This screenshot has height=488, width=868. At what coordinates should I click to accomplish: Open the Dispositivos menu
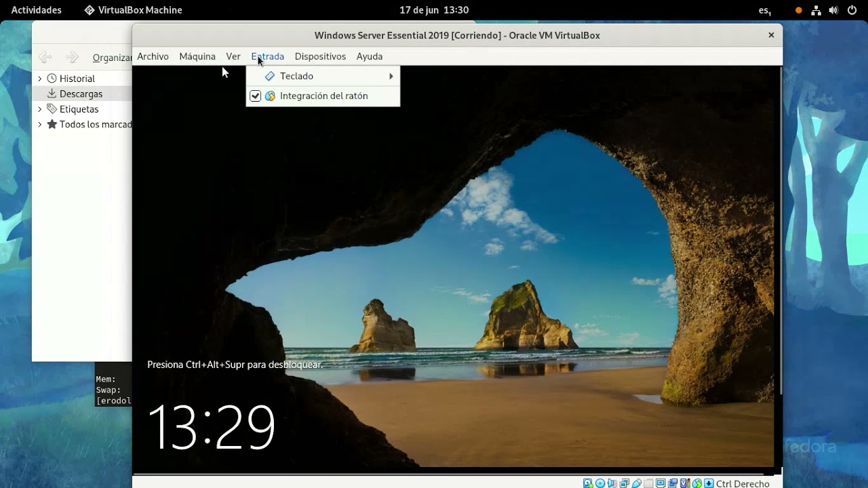[320, 56]
